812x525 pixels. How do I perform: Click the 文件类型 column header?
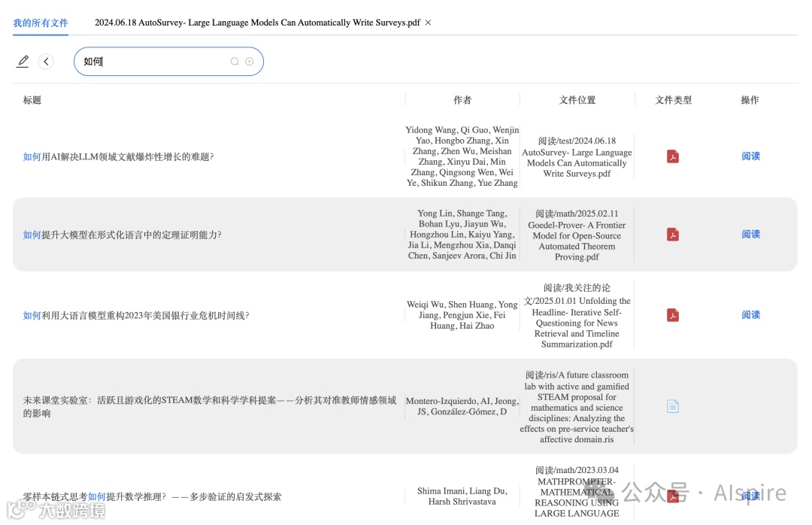673,100
